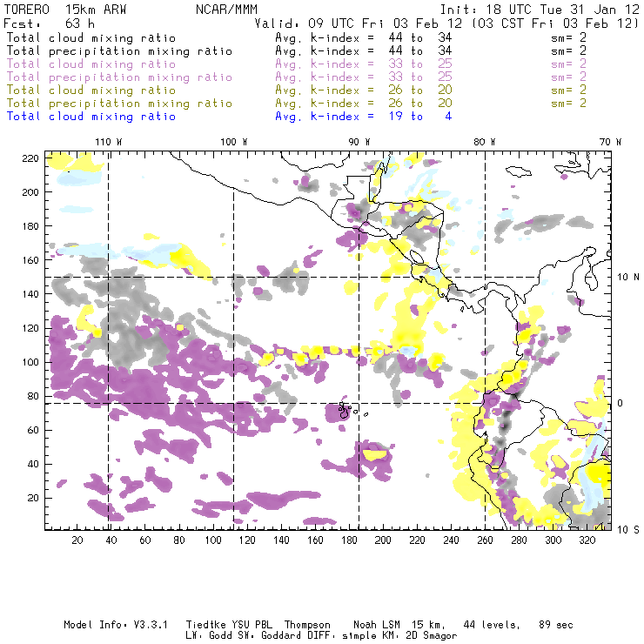
Task: Click the 'SW: Goddard' radiation text
Action: pos(269,636)
